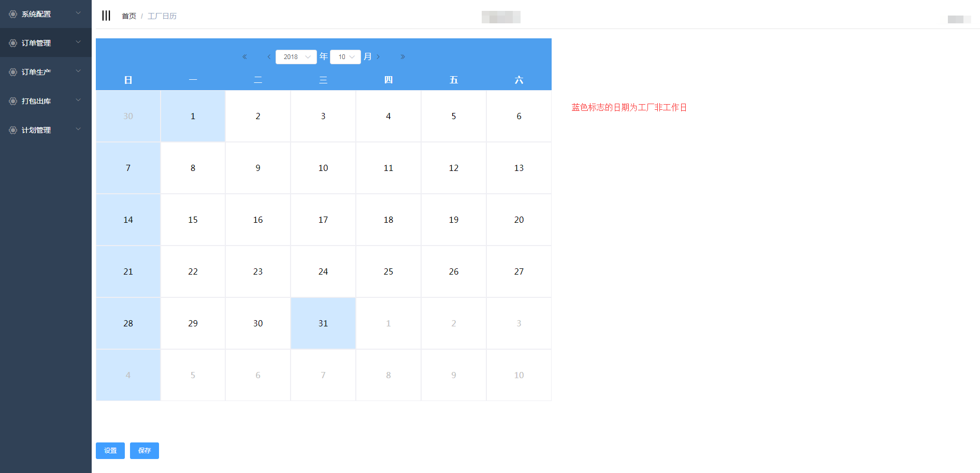Advance to next month arrow

379,57
